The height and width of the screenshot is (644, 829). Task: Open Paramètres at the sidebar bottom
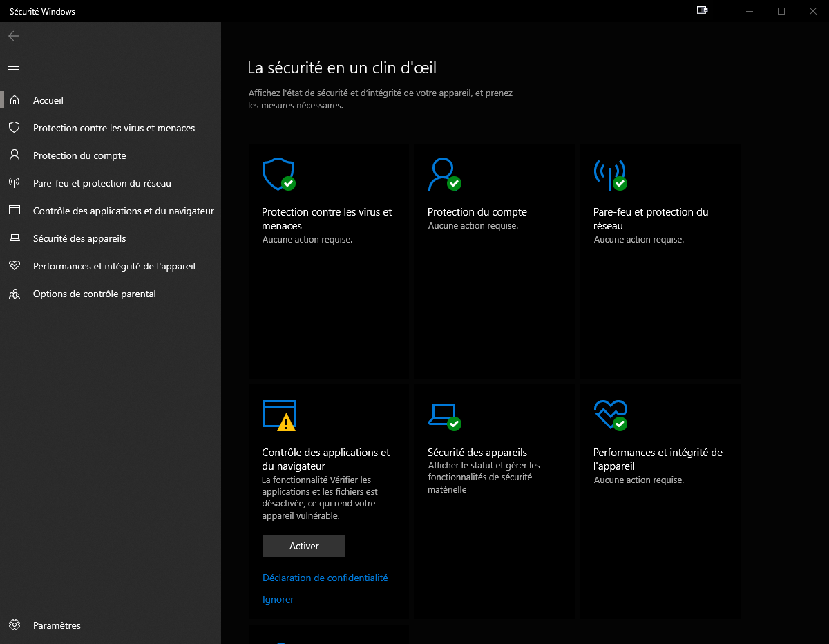(111, 625)
